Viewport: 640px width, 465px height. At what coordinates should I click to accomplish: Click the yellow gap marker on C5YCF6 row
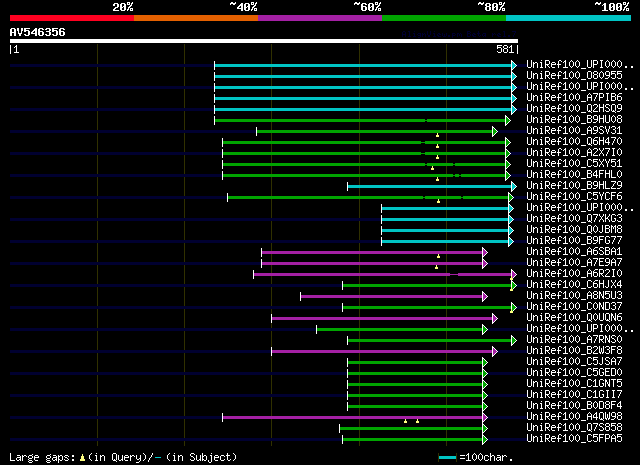(x=438, y=201)
